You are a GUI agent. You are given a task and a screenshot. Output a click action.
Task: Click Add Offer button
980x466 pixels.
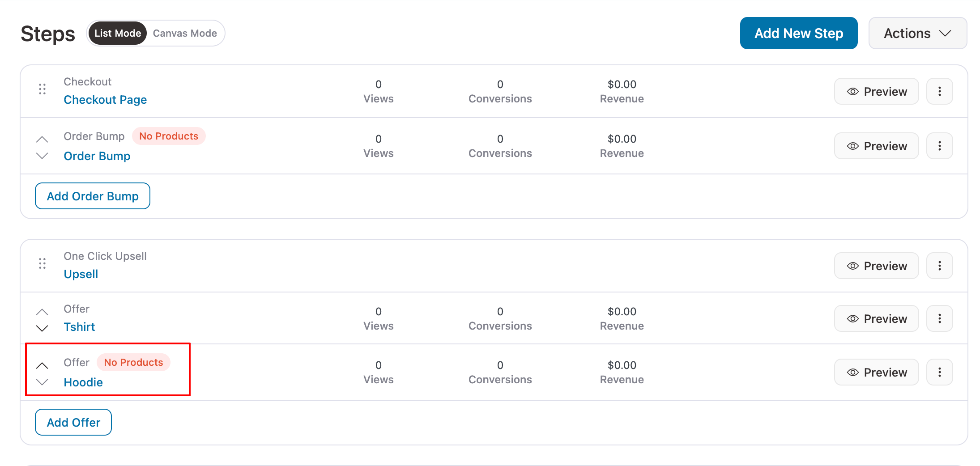[x=73, y=422]
